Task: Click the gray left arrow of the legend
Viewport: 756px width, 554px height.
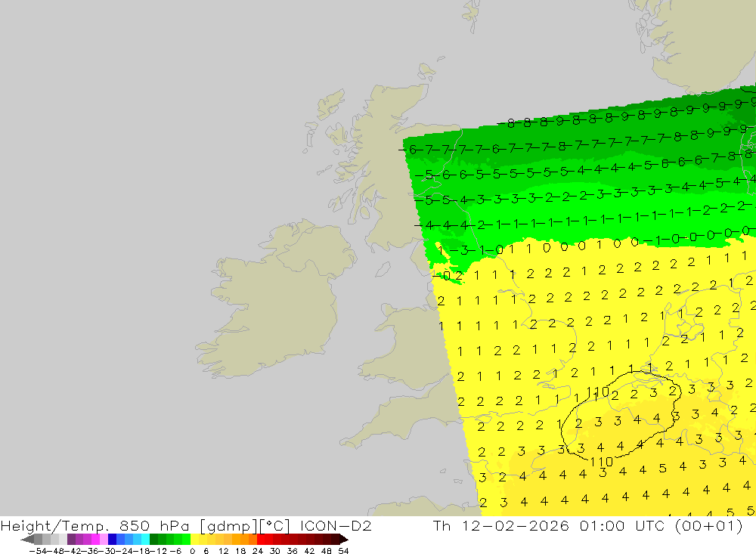Action: click(27, 540)
